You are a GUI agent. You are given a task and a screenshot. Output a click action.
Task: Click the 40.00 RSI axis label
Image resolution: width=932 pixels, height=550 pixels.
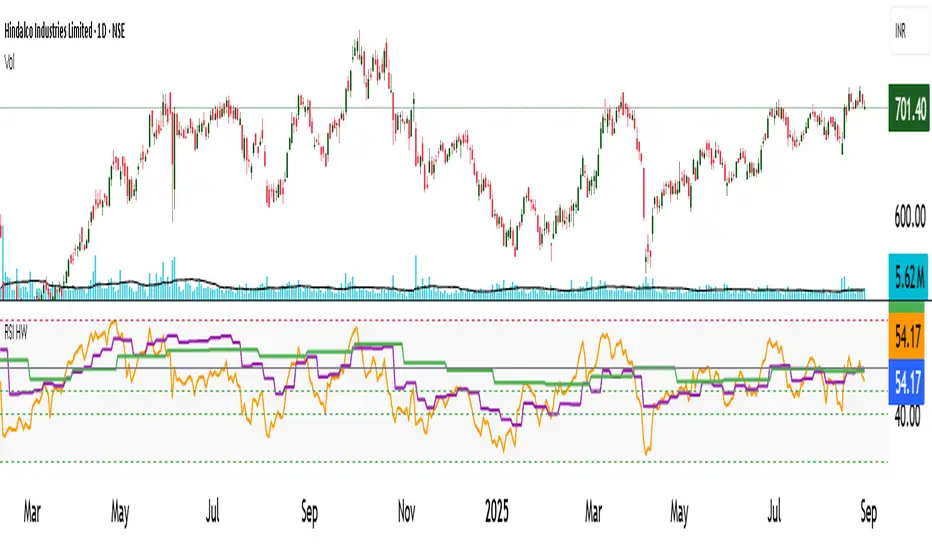(907, 416)
